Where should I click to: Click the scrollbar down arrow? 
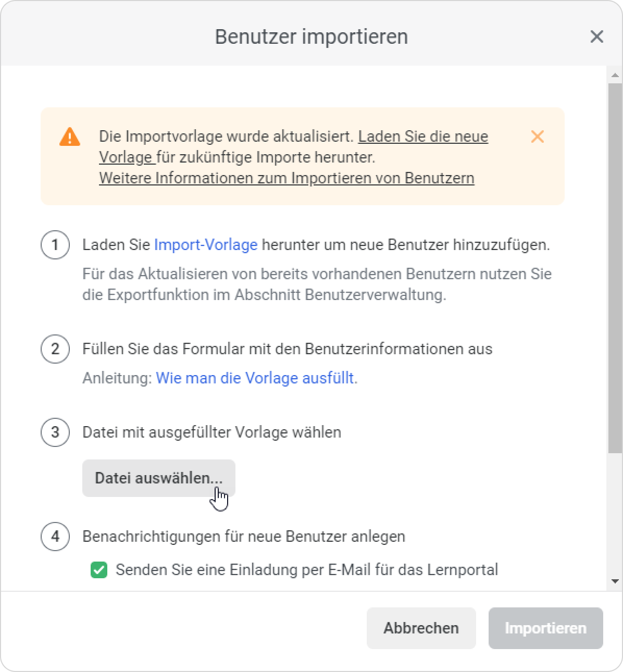615,581
